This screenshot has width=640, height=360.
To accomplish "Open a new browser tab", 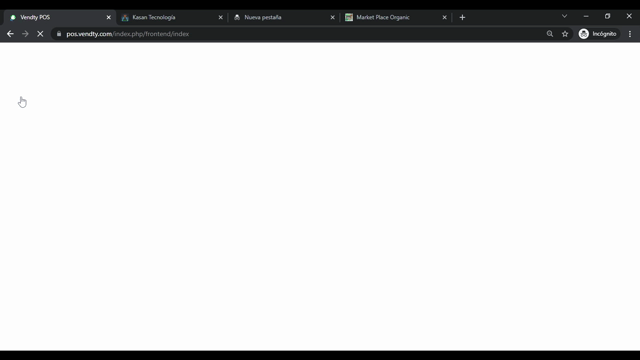I will click(462, 18).
